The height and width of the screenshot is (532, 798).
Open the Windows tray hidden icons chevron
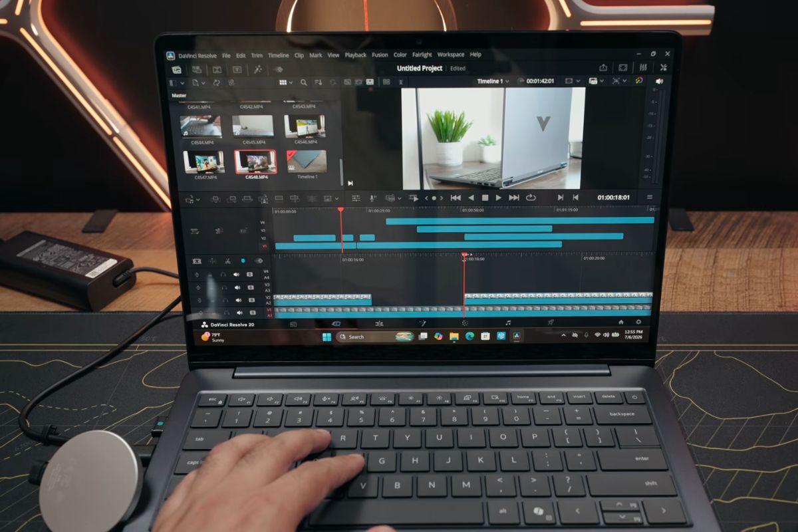click(564, 335)
